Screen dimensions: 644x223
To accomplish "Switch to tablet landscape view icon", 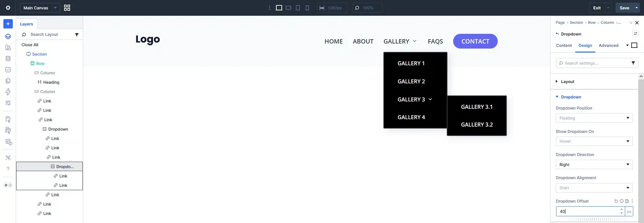I will pyautogui.click(x=288, y=8).
